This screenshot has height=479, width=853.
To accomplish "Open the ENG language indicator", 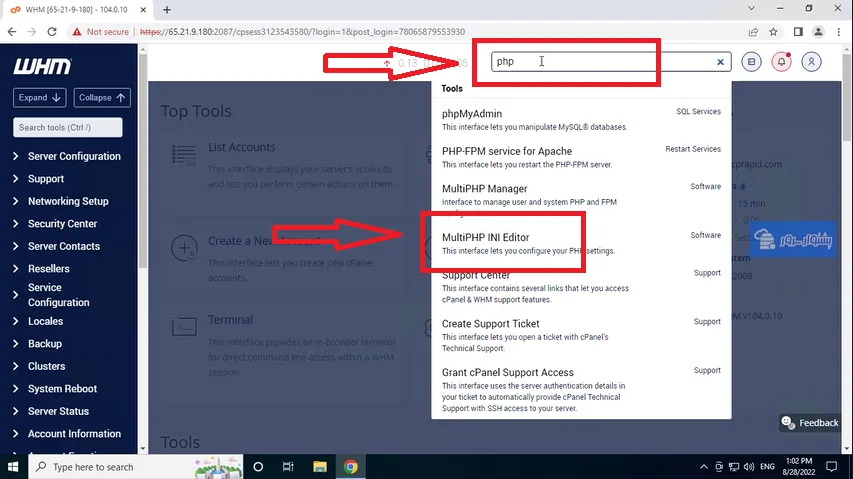I will click(767, 466).
